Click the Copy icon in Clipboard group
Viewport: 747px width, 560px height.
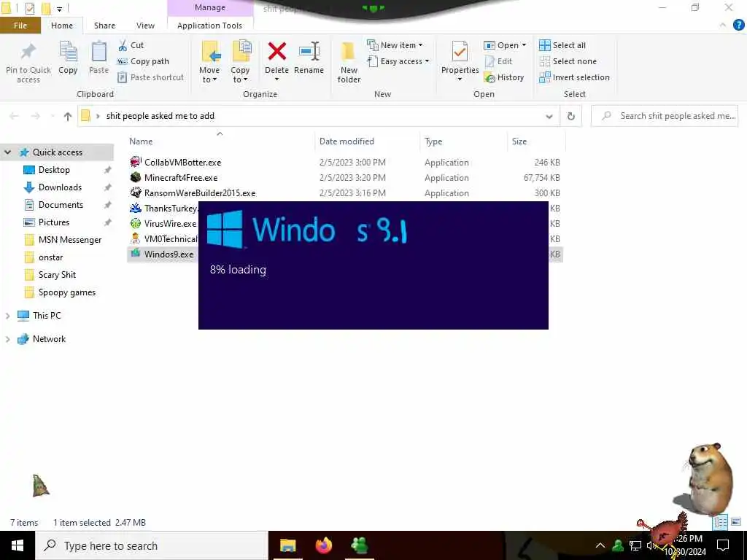click(68, 52)
